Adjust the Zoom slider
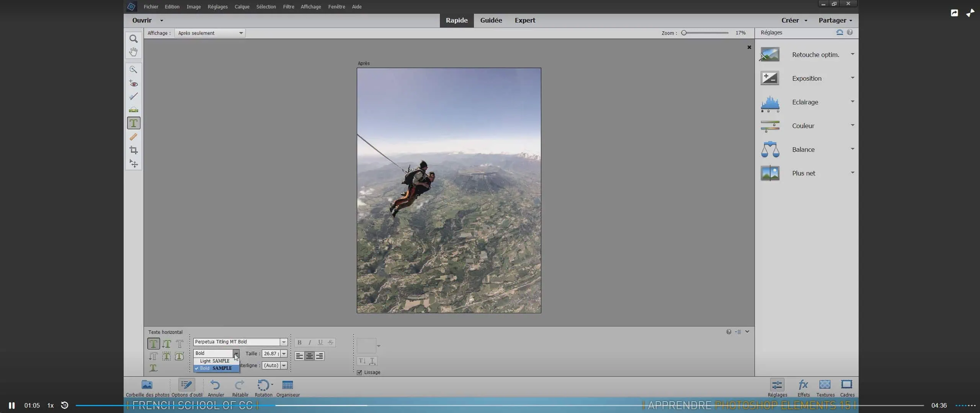This screenshot has height=413, width=980. [684, 33]
